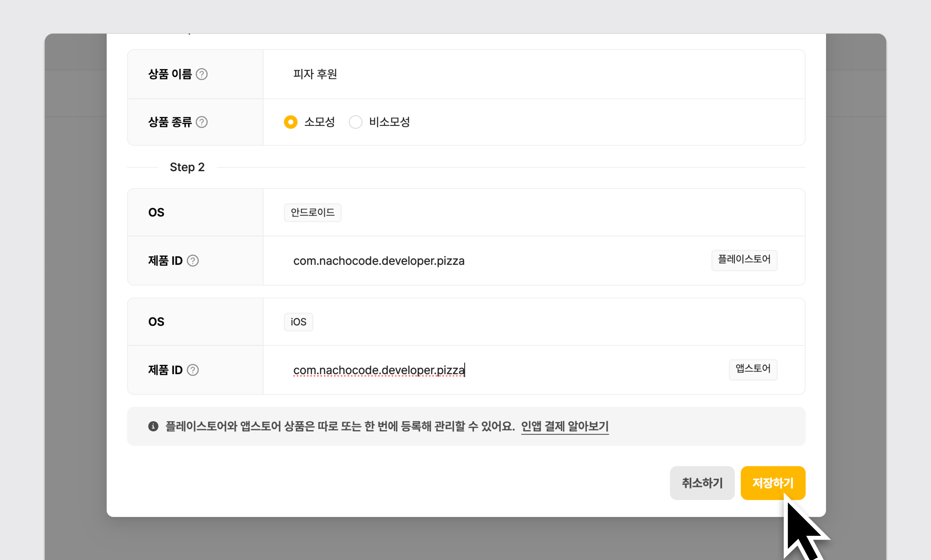Viewport: 931px width, 560px height.
Task: Click help icon beside iOS 제품 ID
Action: coord(193,370)
